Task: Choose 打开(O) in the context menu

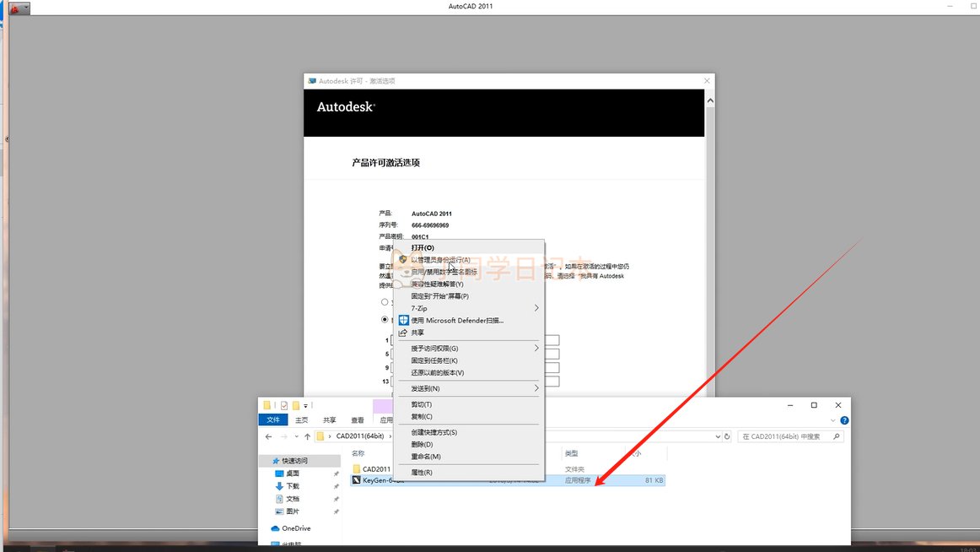Action: coord(423,247)
